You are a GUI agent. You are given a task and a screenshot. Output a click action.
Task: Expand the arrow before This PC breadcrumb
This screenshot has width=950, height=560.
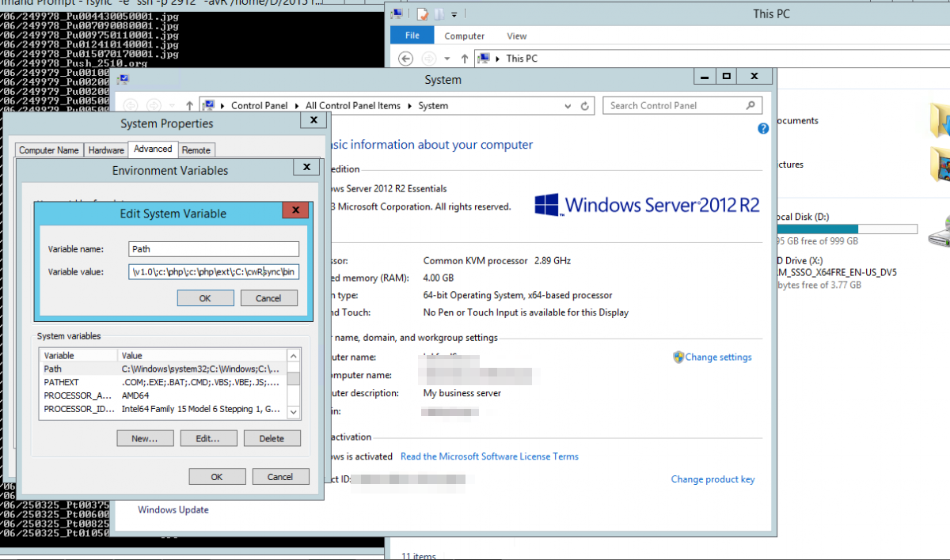[498, 59]
